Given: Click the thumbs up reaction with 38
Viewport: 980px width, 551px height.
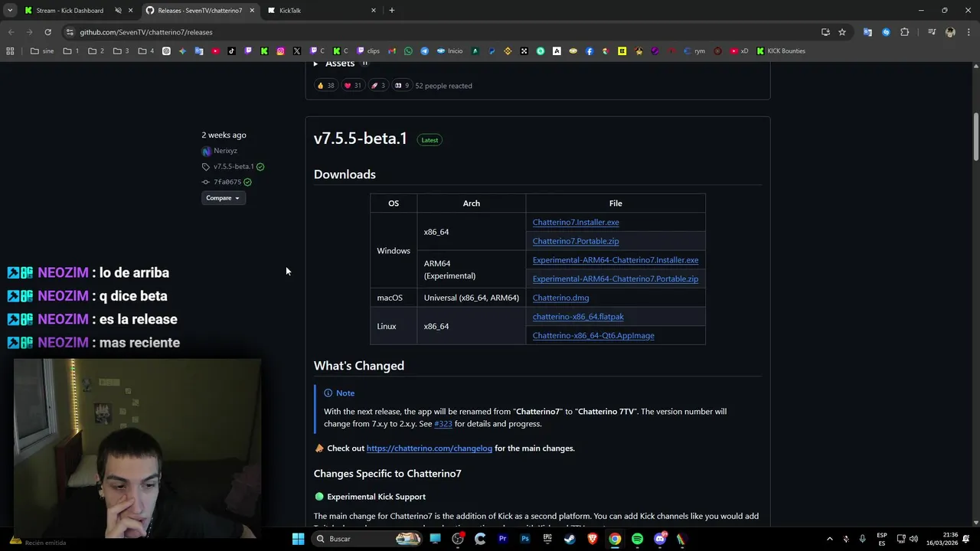Looking at the screenshot, I should (x=326, y=86).
